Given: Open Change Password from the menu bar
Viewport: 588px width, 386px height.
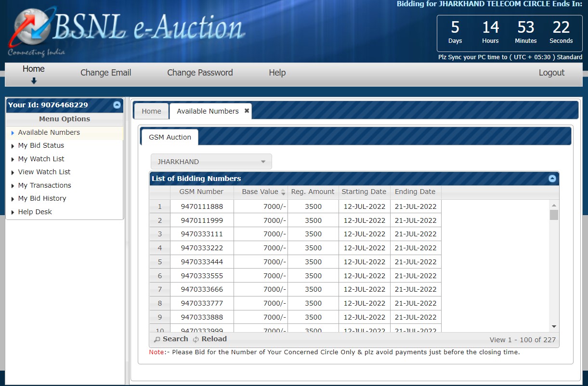Looking at the screenshot, I should (x=200, y=73).
